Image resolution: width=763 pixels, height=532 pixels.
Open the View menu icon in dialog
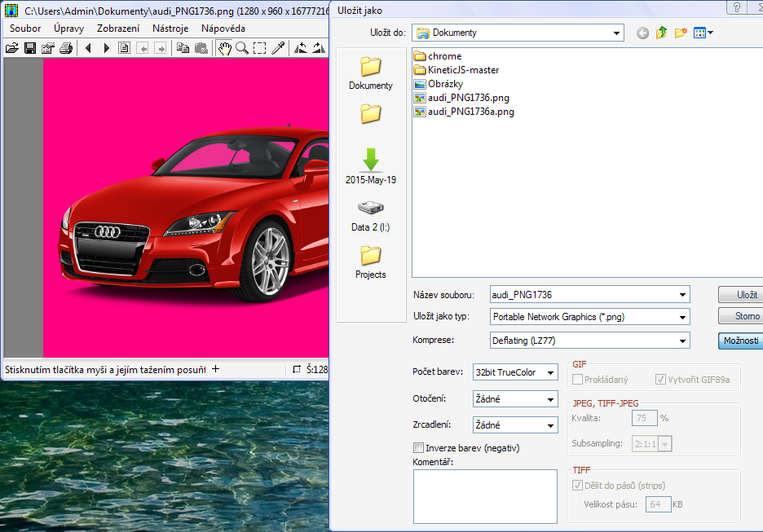703,33
